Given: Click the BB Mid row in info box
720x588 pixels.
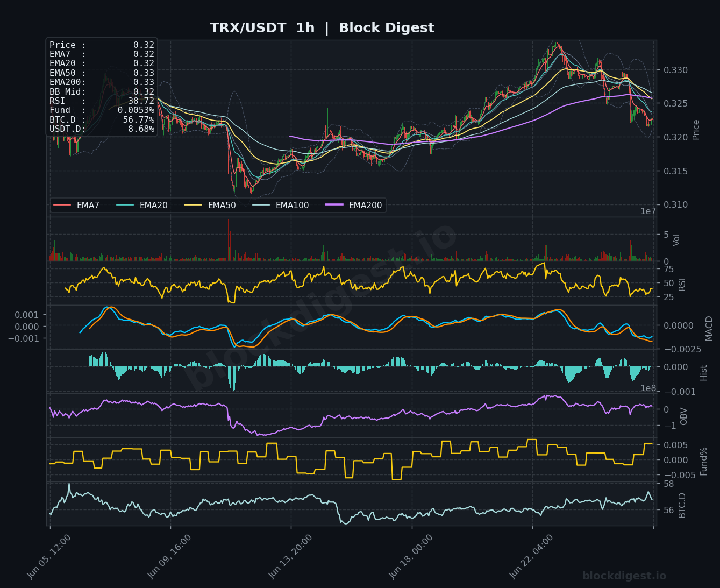Looking at the screenshot, I should point(102,92).
